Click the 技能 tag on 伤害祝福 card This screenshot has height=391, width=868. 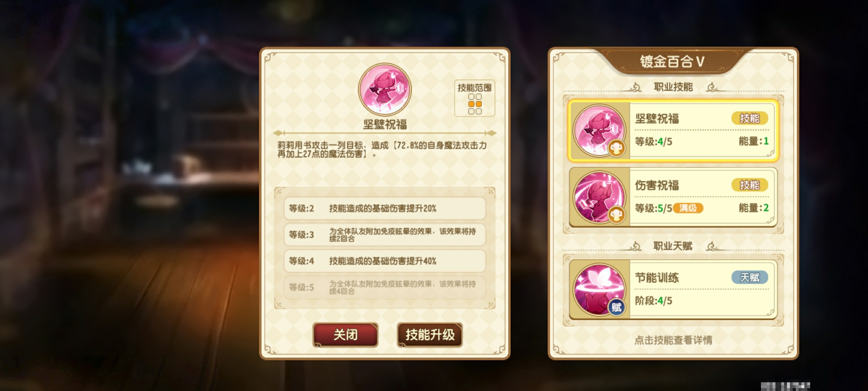pos(749,185)
